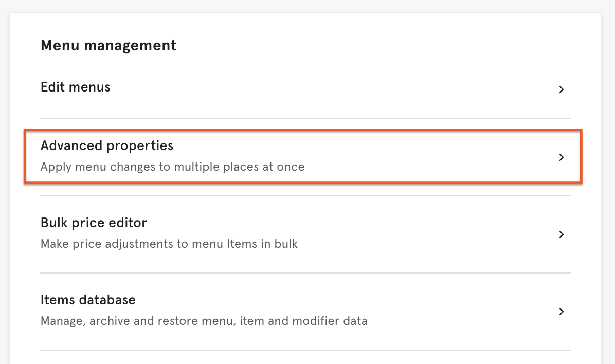Click the gray background above the card
The height and width of the screenshot is (364, 615).
coord(307,6)
